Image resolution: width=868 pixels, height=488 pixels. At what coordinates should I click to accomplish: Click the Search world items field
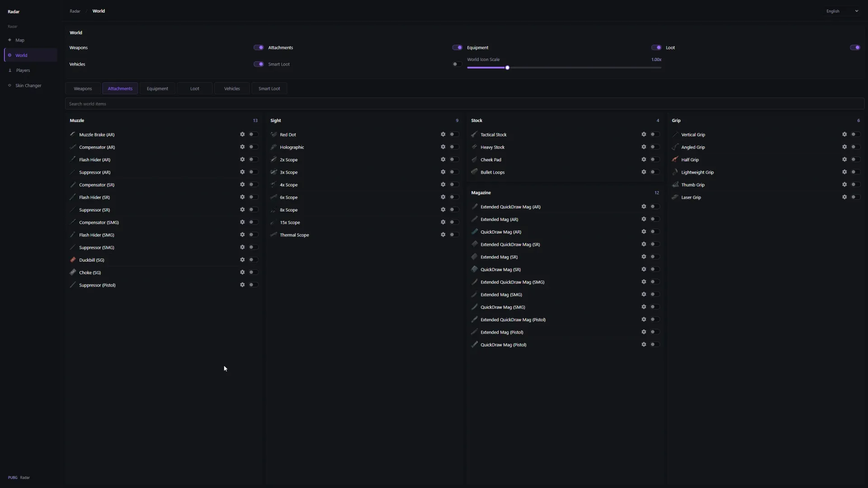[x=465, y=104]
